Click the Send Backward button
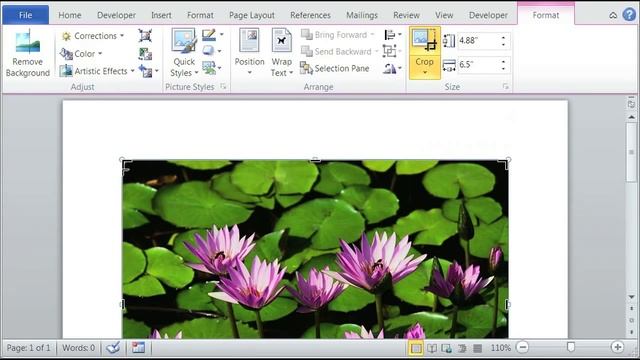 tap(339, 51)
